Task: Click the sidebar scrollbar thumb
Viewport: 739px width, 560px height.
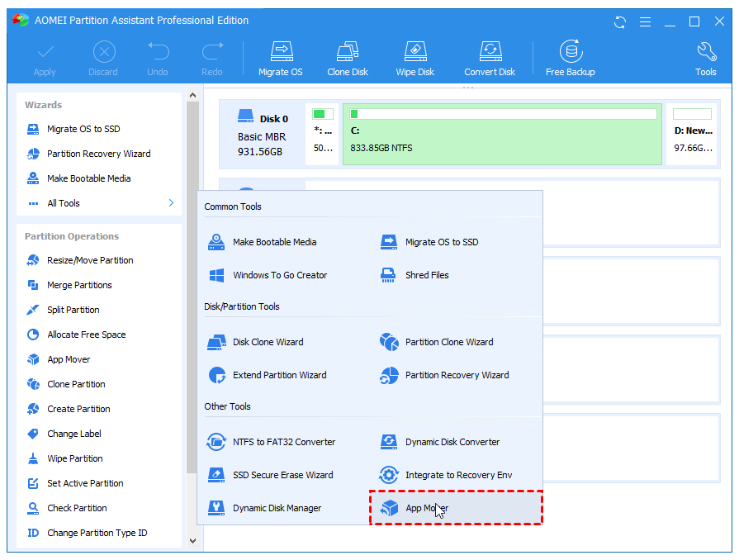Action: (192, 287)
